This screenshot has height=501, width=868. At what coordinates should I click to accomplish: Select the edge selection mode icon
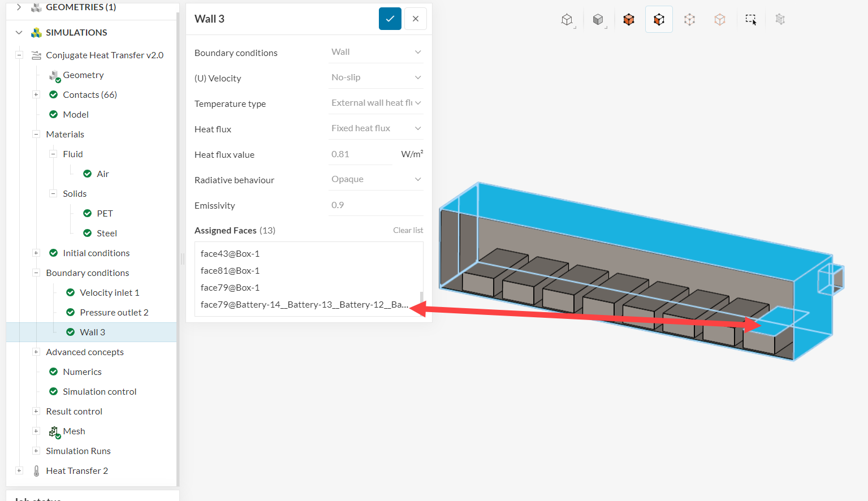tap(689, 19)
